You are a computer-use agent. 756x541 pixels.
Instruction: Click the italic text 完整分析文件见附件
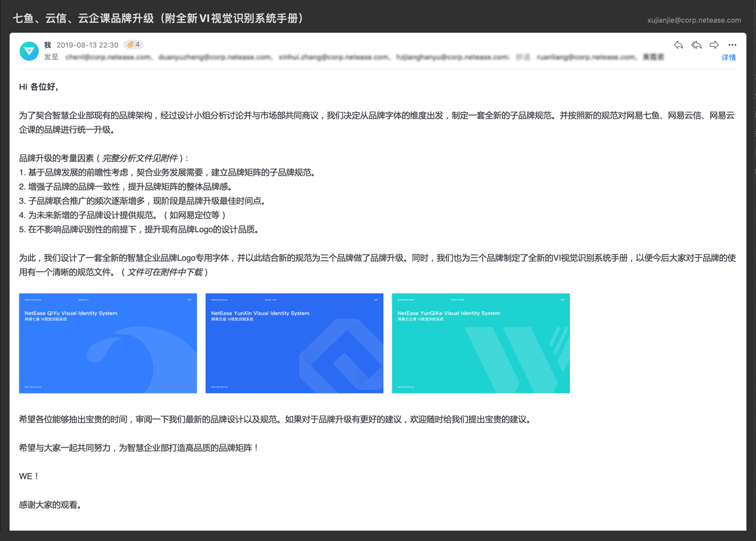[x=140, y=158]
